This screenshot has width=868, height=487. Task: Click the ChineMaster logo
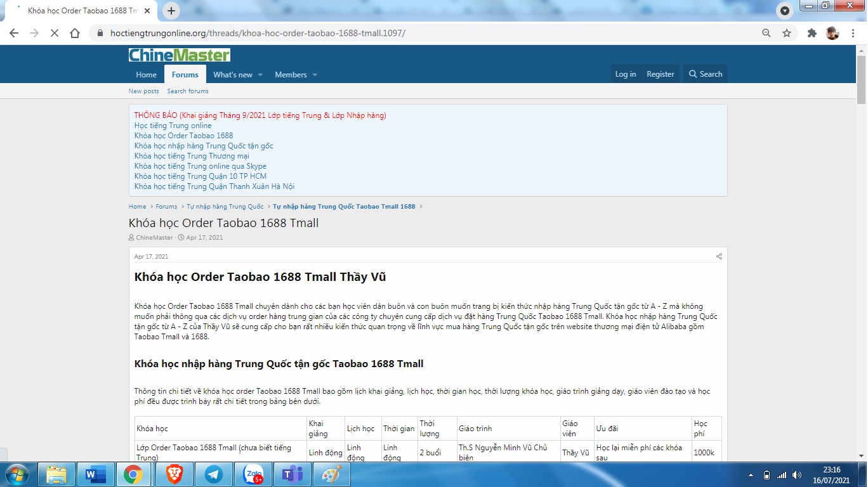coord(180,55)
